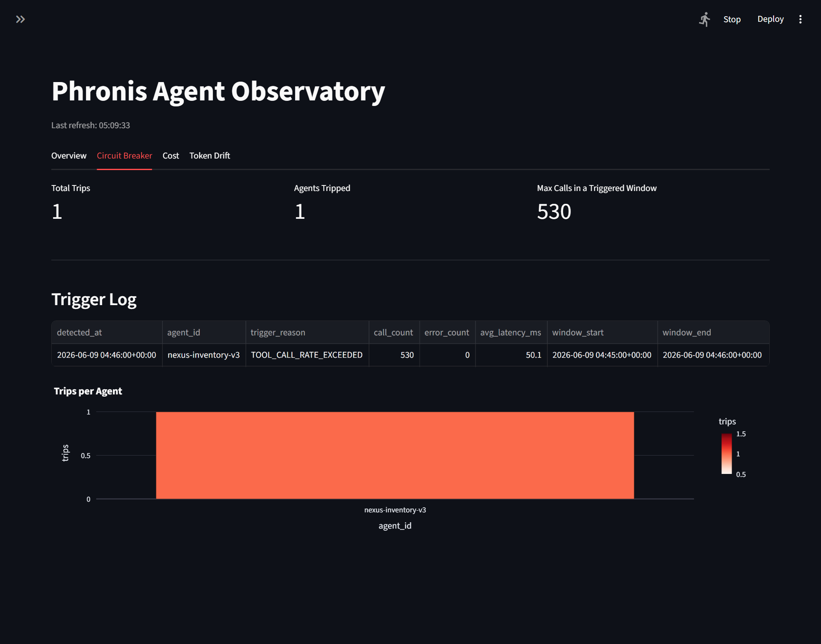This screenshot has width=821, height=644.
Task: Select the window_start 04:45:00 cell
Action: (602, 355)
